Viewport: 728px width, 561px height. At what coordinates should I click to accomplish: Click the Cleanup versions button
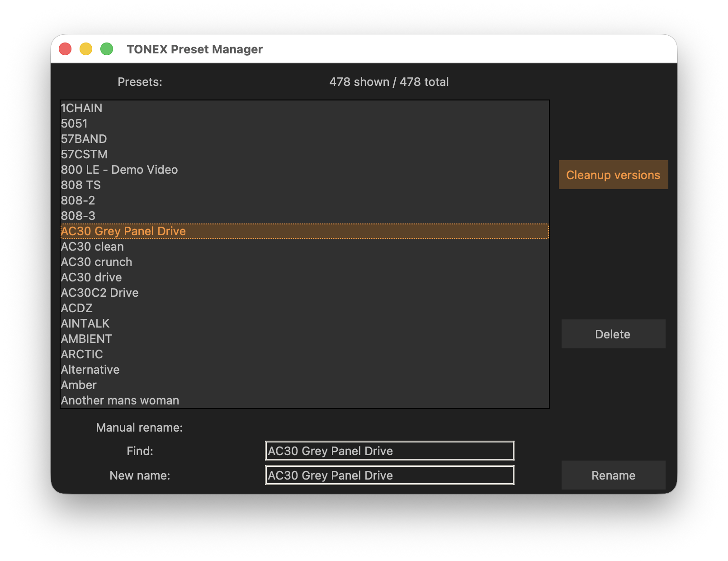[613, 175]
